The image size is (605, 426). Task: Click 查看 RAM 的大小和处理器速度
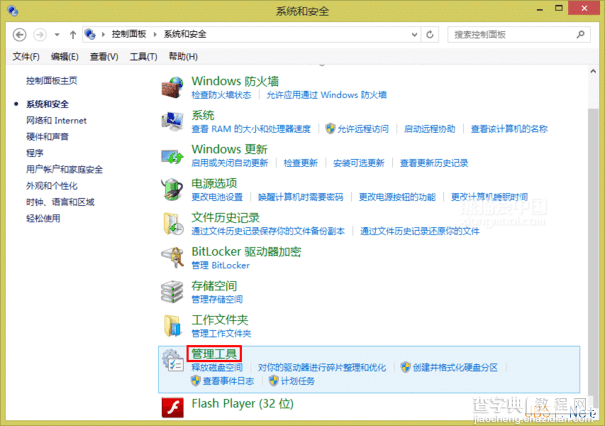click(251, 129)
